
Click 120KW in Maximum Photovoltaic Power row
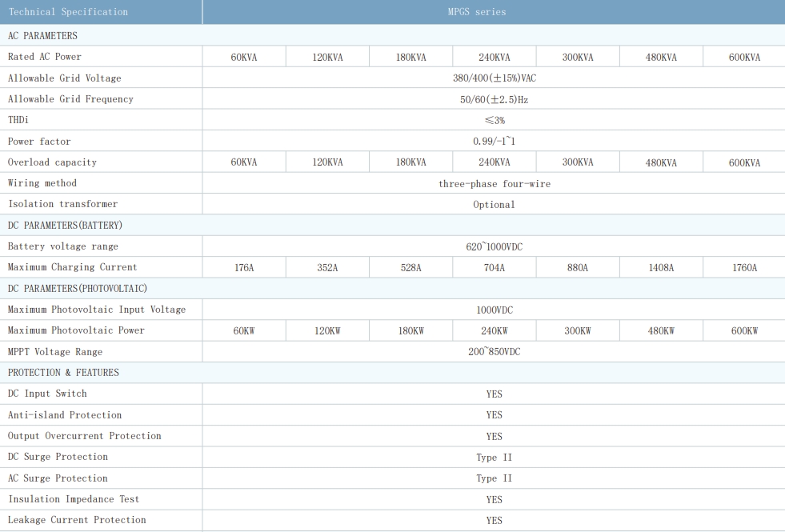tap(327, 331)
